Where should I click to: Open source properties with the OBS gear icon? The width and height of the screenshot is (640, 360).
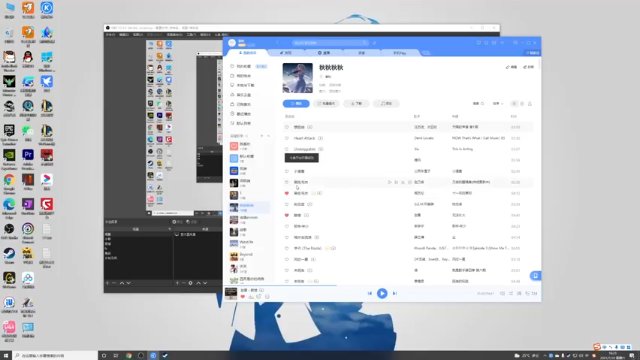(190, 283)
